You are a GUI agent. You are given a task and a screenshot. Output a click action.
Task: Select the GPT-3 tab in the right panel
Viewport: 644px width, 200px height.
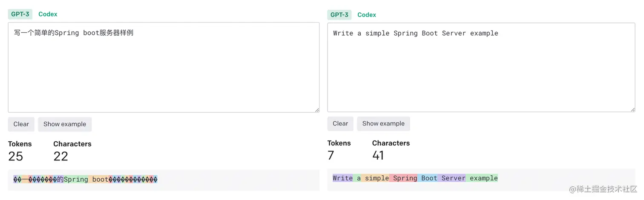click(x=339, y=15)
